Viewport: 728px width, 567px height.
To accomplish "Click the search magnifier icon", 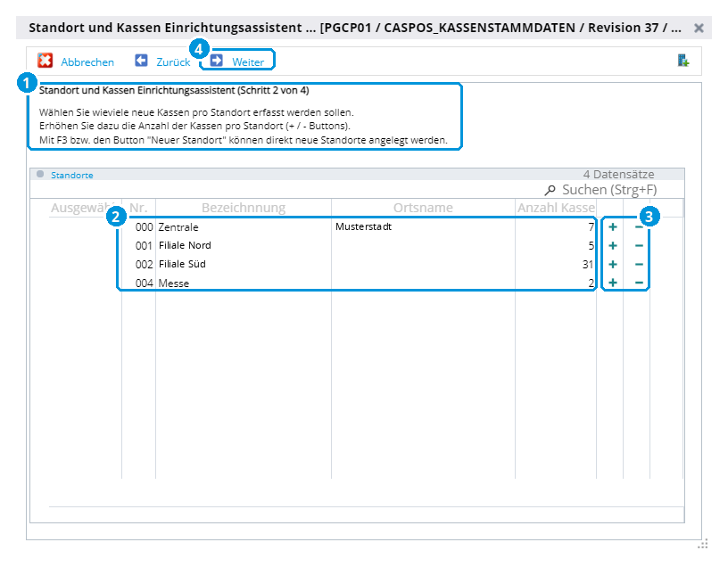I will pyautogui.click(x=550, y=190).
